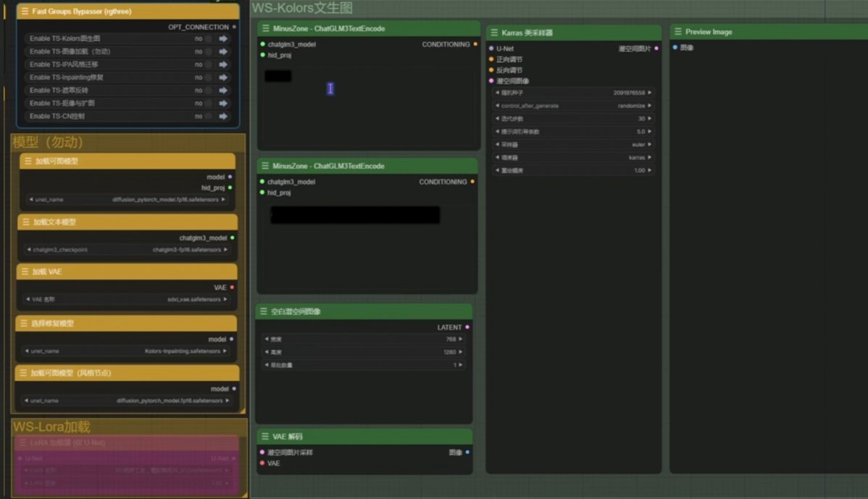Open control_after_generate randomize dropdown

573,106
